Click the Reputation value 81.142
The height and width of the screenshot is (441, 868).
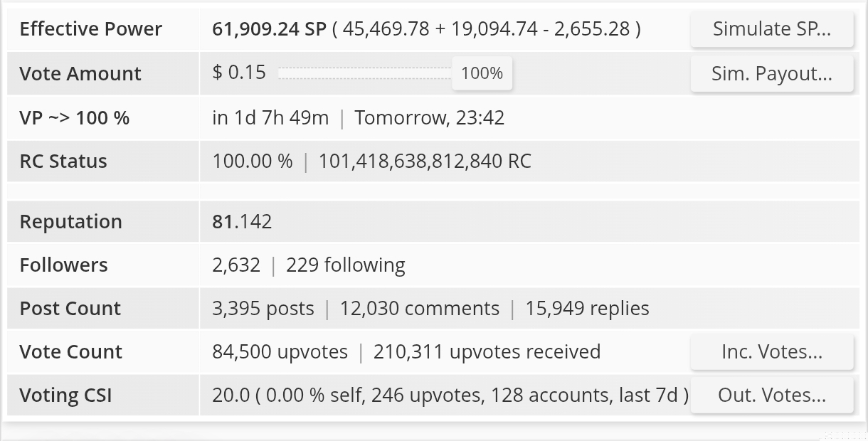coord(242,222)
